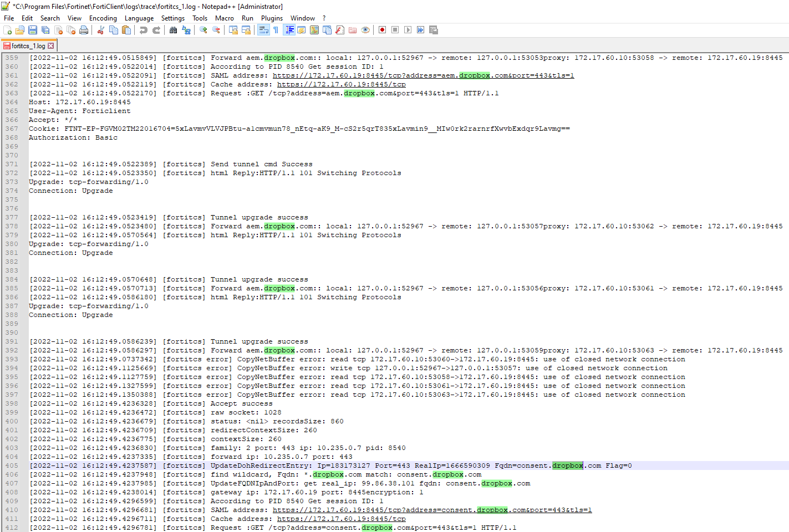Run the macro multiple times icon

pos(421,30)
